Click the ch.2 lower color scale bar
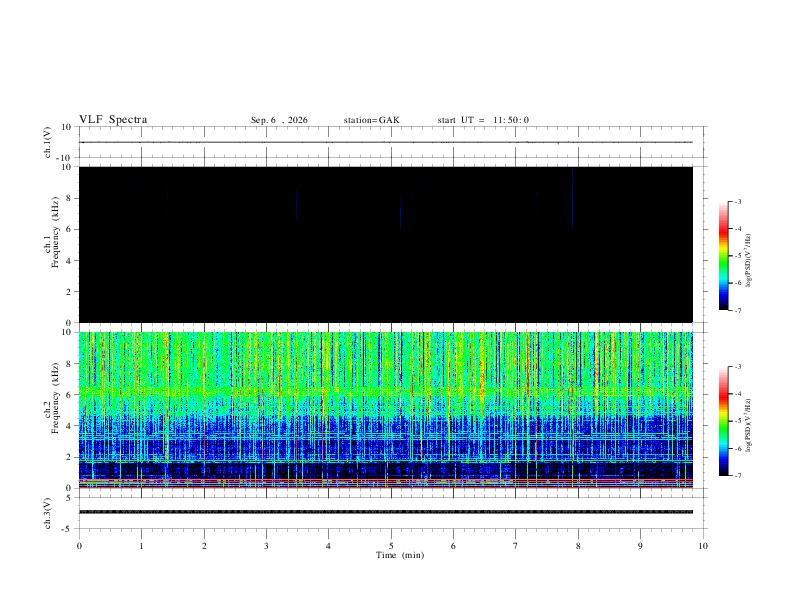The height and width of the screenshot is (612, 792). point(723,421)
